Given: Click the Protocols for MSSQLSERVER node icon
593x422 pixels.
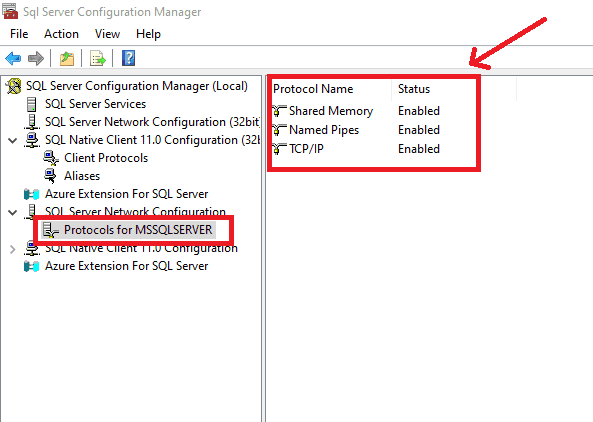Looking at the screenshot, I should pos(50,230).
